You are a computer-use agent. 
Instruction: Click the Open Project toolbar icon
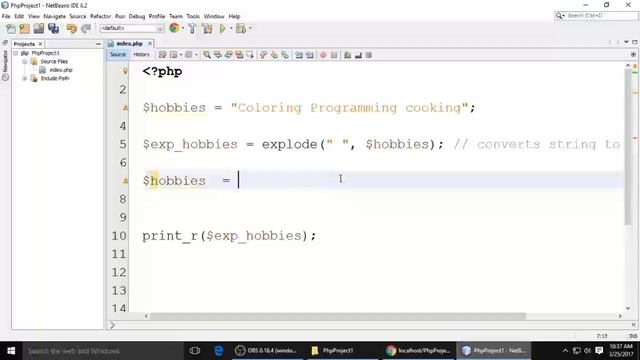coord(39,29)
